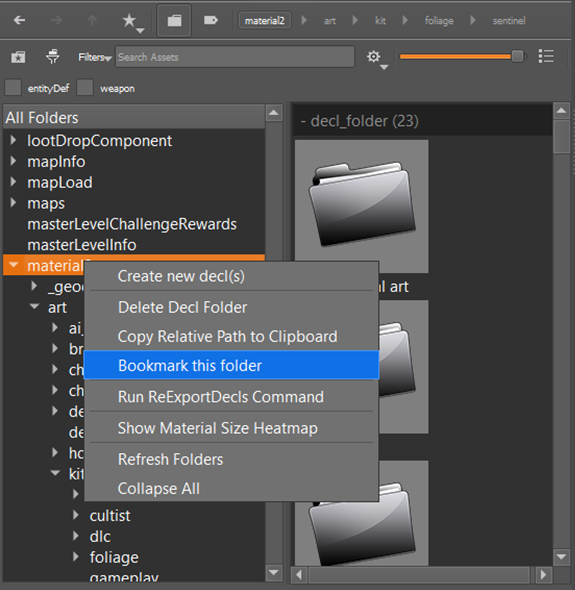
Task: Open the Filters dropdown
Action: click(95, 57)
